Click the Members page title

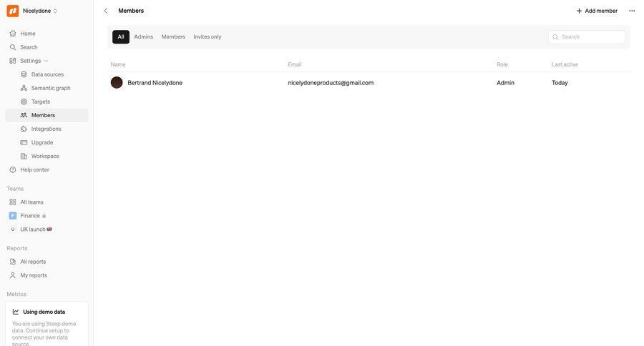click(131, 11)
